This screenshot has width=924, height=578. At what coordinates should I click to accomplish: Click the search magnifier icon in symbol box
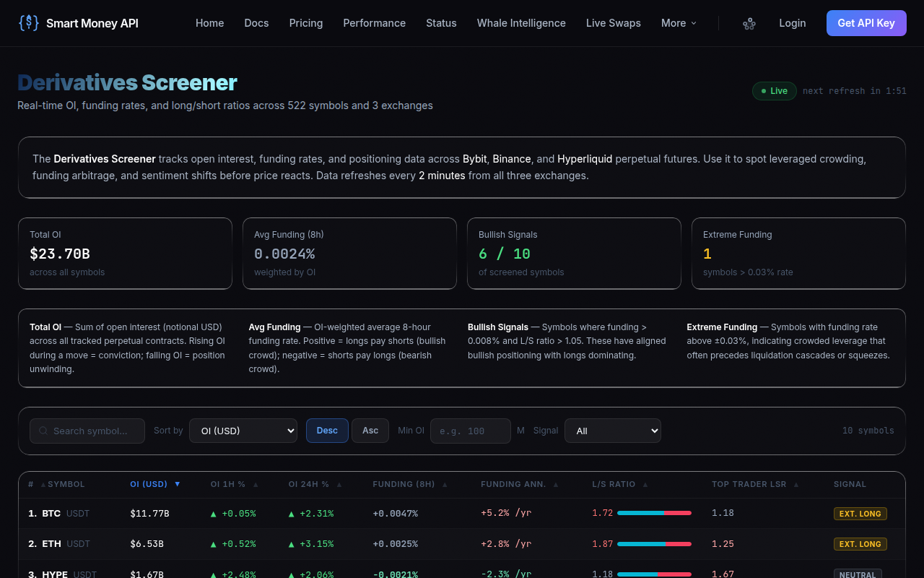click(44, 431)
